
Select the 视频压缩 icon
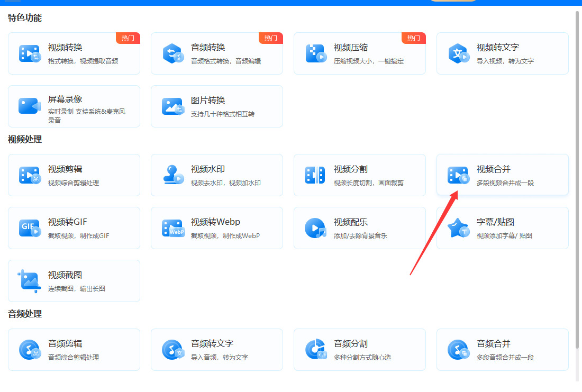[x=316, y=53]
